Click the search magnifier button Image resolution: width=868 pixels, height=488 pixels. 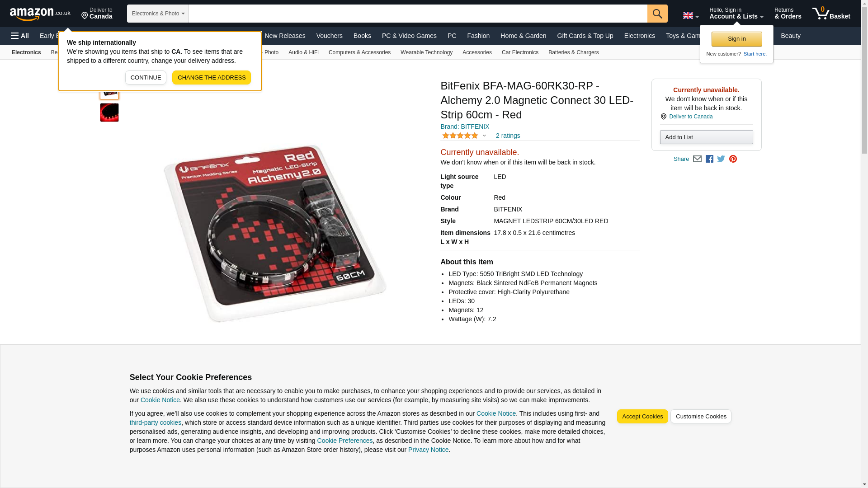point(657,14)
